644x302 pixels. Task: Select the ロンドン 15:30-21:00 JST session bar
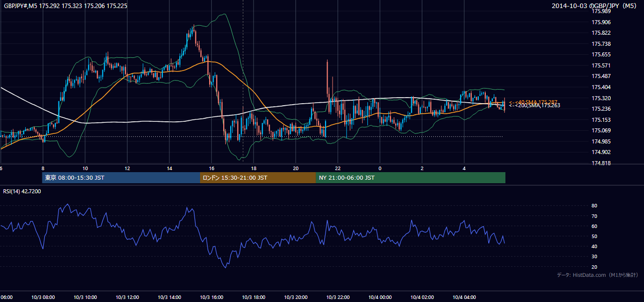pyautogui.click(x=258, y=178)
